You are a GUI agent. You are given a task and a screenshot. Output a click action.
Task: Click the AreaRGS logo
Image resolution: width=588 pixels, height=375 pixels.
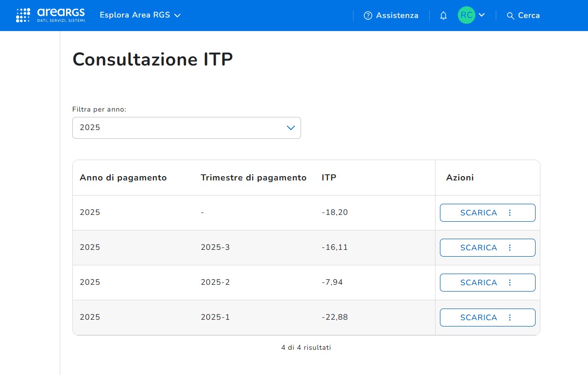51,16
